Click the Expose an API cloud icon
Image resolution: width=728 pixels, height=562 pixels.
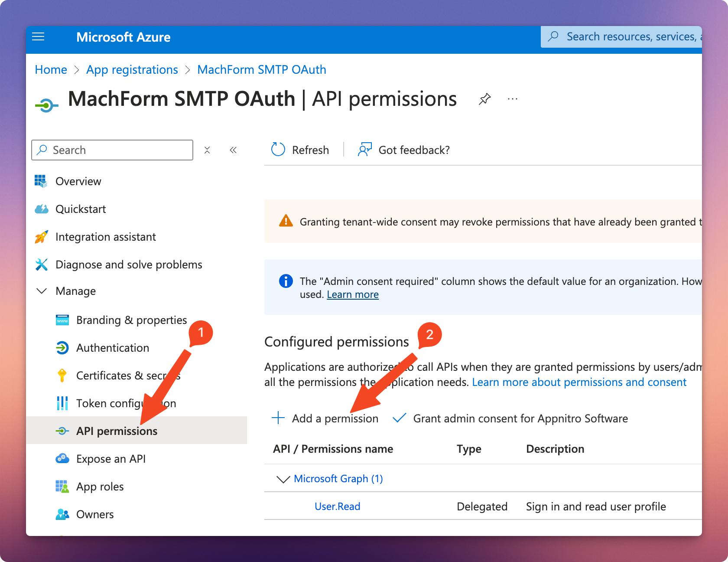click(62, 459)
